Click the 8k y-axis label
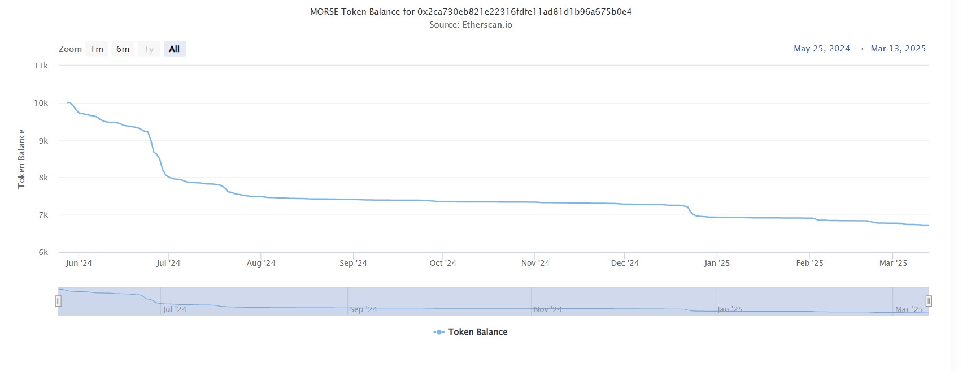 43,178
